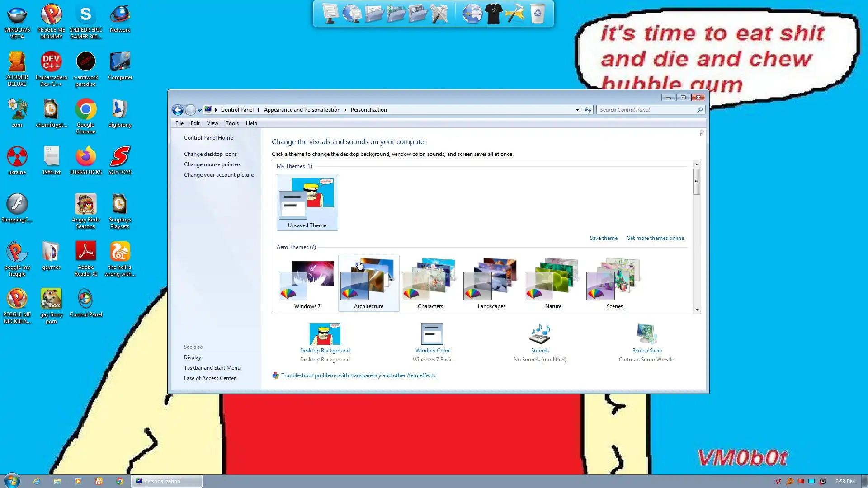This screenshot has height=488, width=868.
Task: Open the Desktop Background settings icon
Action: pyautogui.click(x=325, y=334)
